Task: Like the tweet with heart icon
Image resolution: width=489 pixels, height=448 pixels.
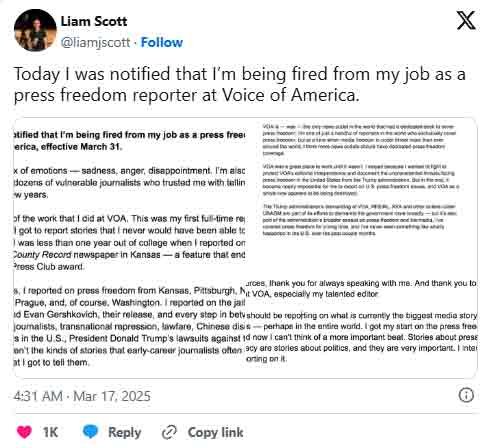Action: pyautogui.click(x=24, y=432)
